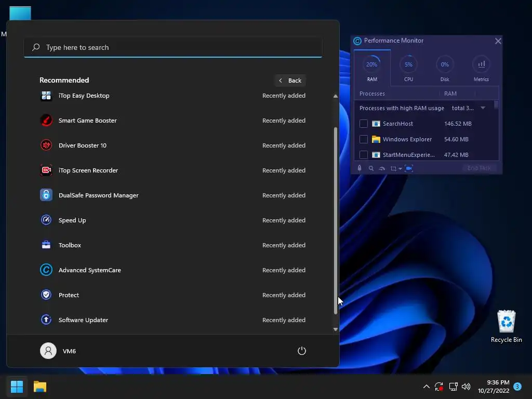Image resolution: width=532 pixels, height=399 pixels.
Task: Click the scroll down arrow of Recommended list
Action: (336, 329)
